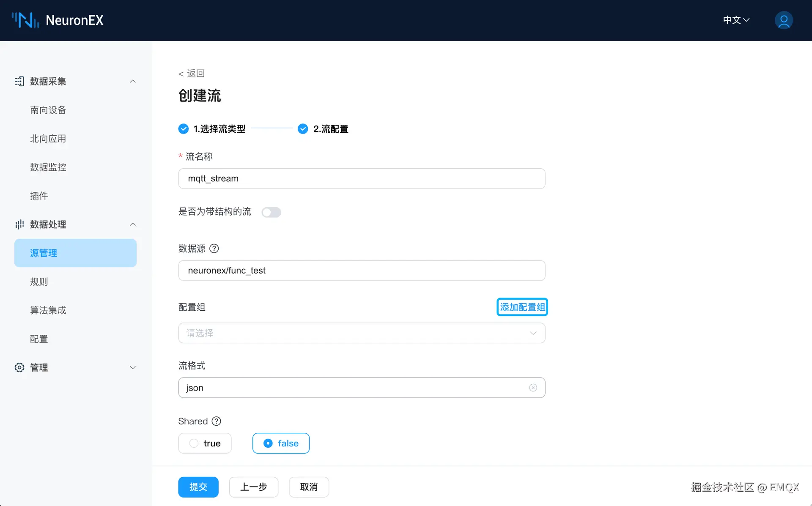Open 配置 in the sidebar
Image resolution: width=812 pixels, height=506 pixels.
(x=39, y=339)
